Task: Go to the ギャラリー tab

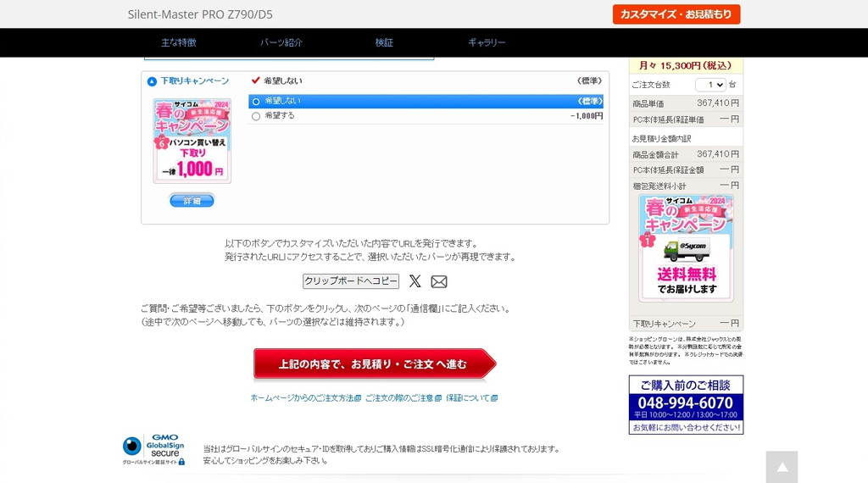Action: tap(487, 42)
